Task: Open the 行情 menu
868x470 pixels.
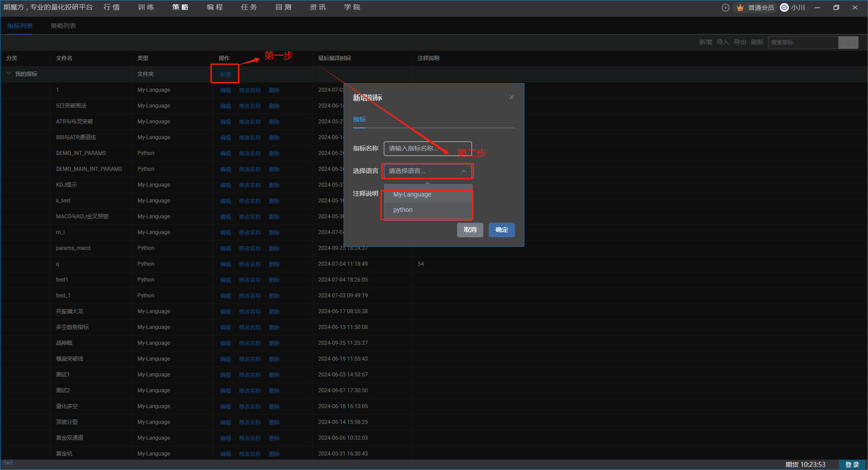Action: 112,8
